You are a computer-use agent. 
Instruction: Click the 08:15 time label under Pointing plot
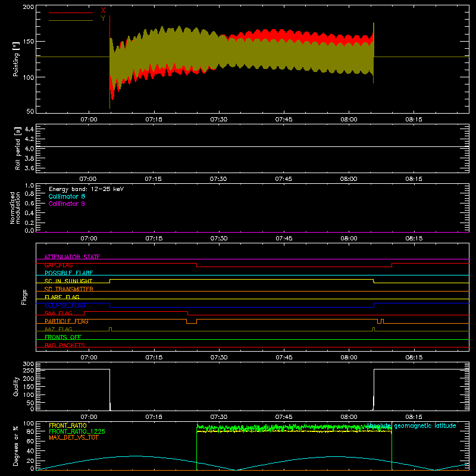point(414,120)
